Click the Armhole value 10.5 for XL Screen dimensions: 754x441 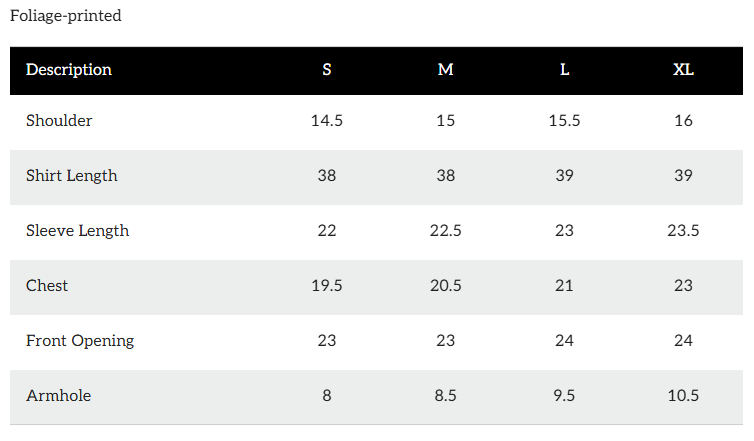point(683,396)
